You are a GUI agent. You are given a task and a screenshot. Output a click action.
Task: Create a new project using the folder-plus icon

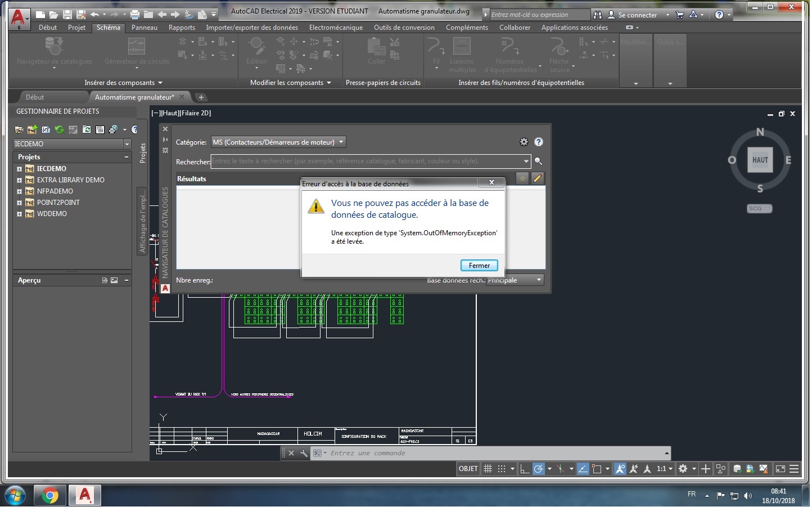(33, 129)
